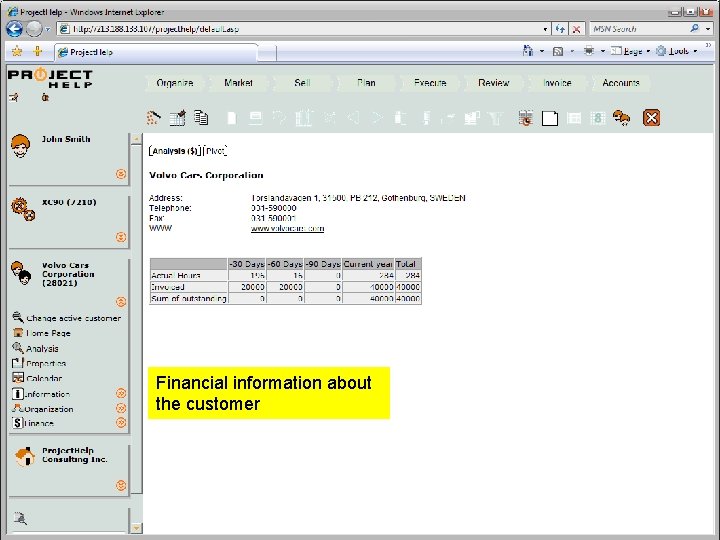
Task: Click the magnifier icon at sidebar bottom
Action: point(20,518)
